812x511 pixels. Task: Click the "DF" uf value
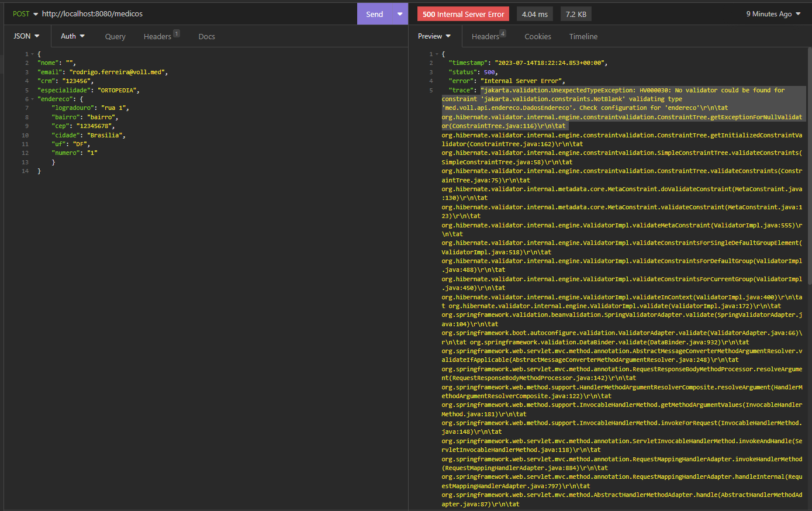(80, 144)
